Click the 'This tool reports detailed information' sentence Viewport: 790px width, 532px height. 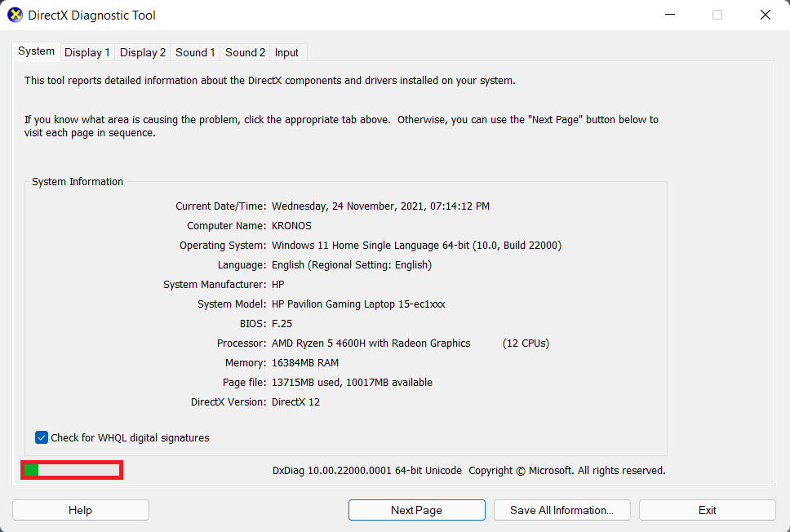[270, 81]
